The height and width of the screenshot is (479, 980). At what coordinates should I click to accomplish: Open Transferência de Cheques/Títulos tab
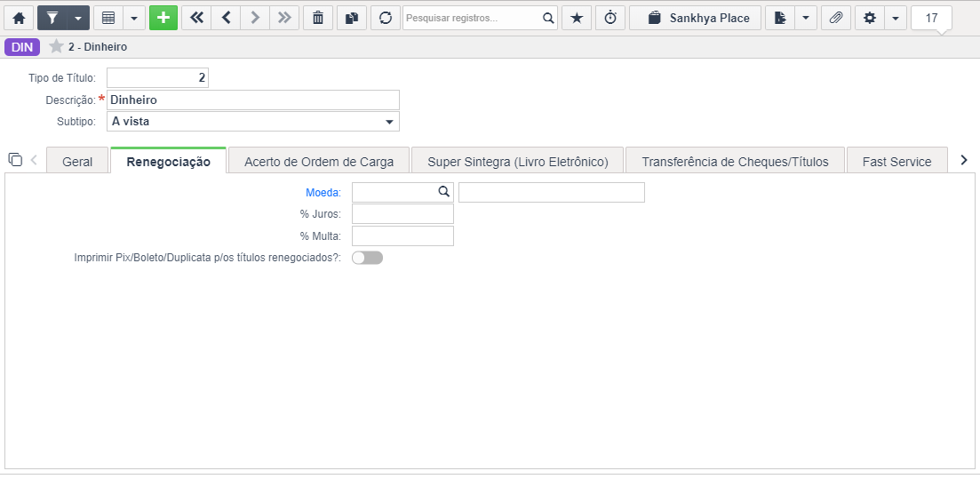coord(735,162)
